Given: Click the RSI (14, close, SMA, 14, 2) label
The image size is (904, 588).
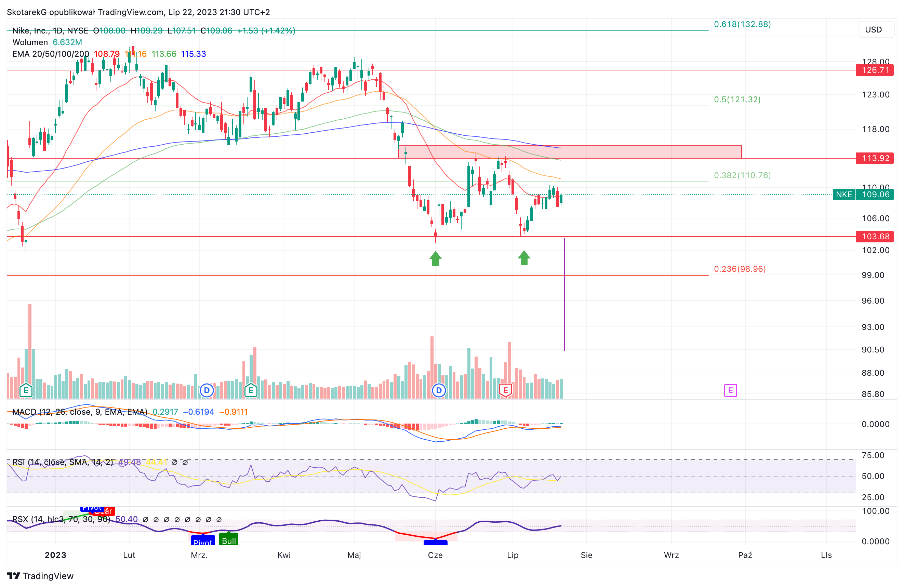Looking at the screenshot, I should [63, 462].
